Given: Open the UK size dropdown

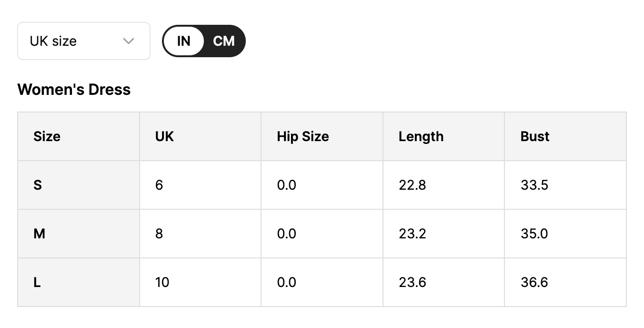Looking at the screenshot, I should pyautogui.click(x=83, y=41).
